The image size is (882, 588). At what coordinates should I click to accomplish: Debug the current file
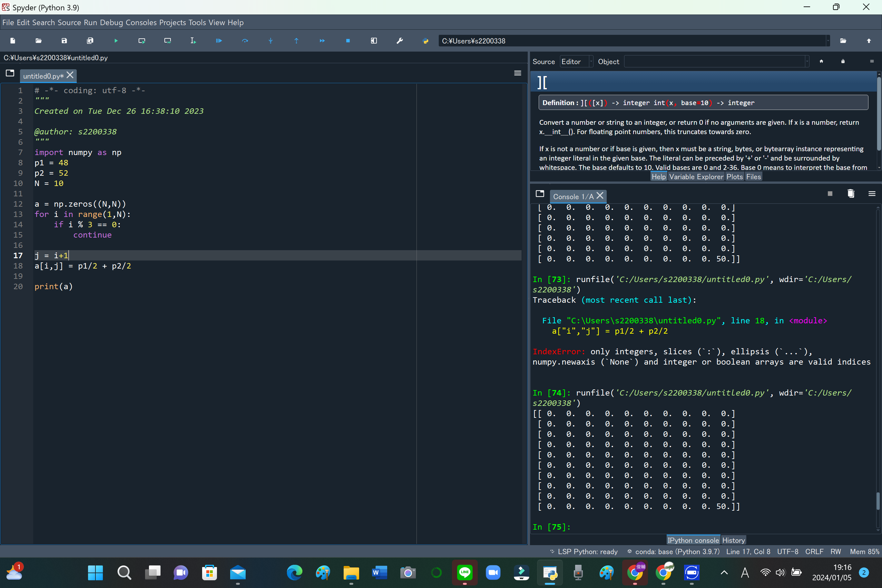[x=219, y=41]
